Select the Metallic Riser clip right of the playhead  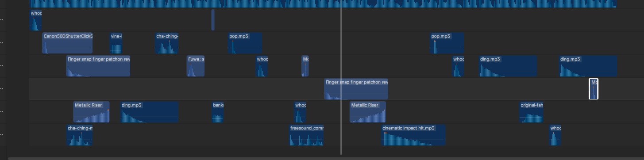pyautogui.click(x=368, y=112)
